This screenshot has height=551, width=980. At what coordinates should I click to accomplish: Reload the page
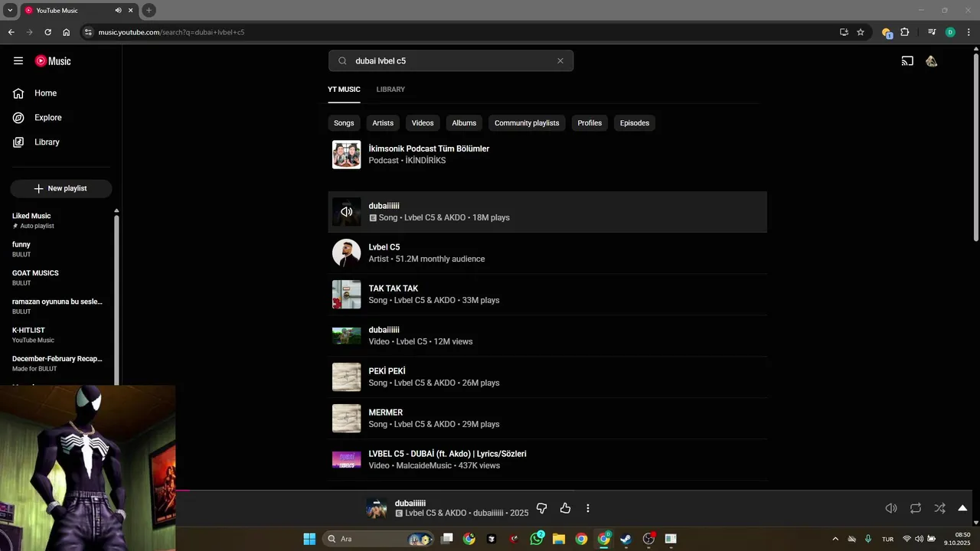click(x=47, y=32)
